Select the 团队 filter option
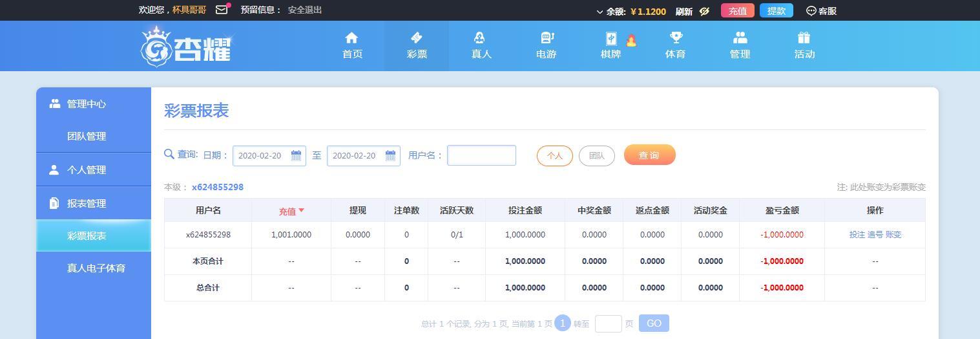The width and height of the screenshot is (980, 339). pyautogui.click(x=597, y=155)
